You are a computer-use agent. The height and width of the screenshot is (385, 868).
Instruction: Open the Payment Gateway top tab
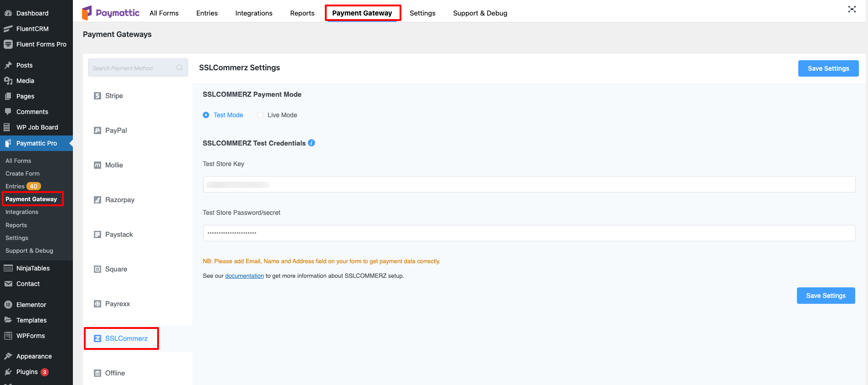[x=362, y=13]
